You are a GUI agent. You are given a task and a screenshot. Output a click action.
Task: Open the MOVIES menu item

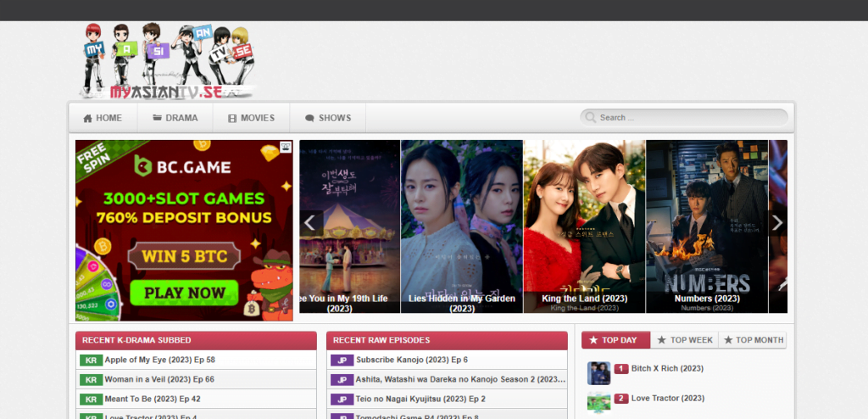[251, 118]
